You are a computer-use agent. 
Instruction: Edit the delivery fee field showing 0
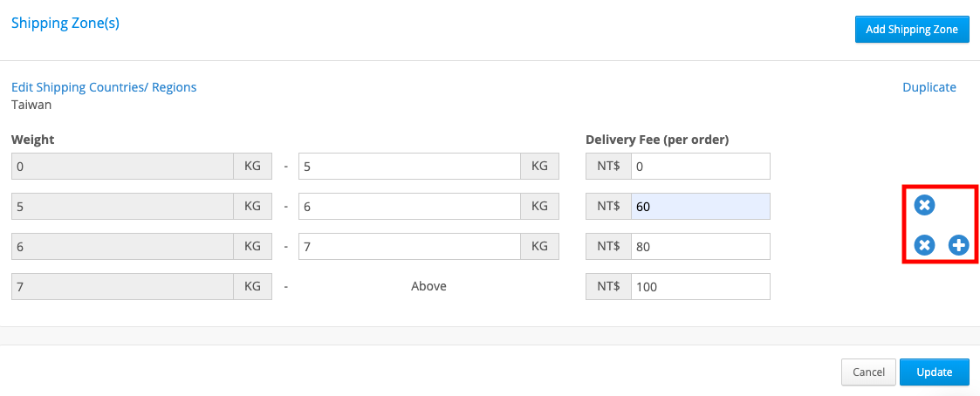click(x=701, y=166)
